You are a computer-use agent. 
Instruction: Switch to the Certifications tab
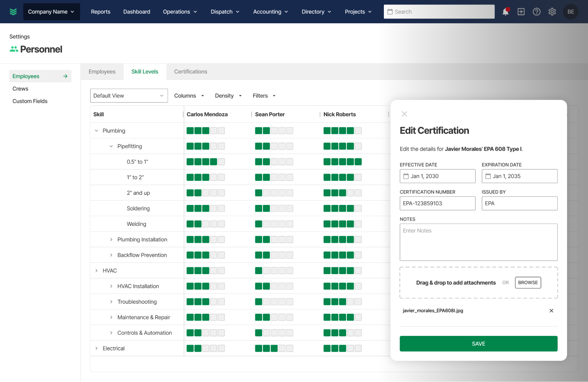(x=191, y=72)
